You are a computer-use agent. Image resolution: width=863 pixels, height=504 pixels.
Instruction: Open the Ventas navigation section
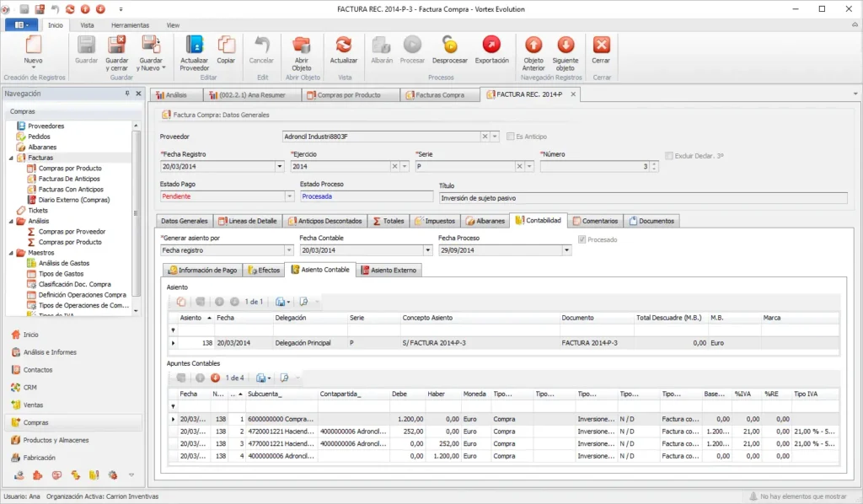pyautogui.click(x=33, y=405)
